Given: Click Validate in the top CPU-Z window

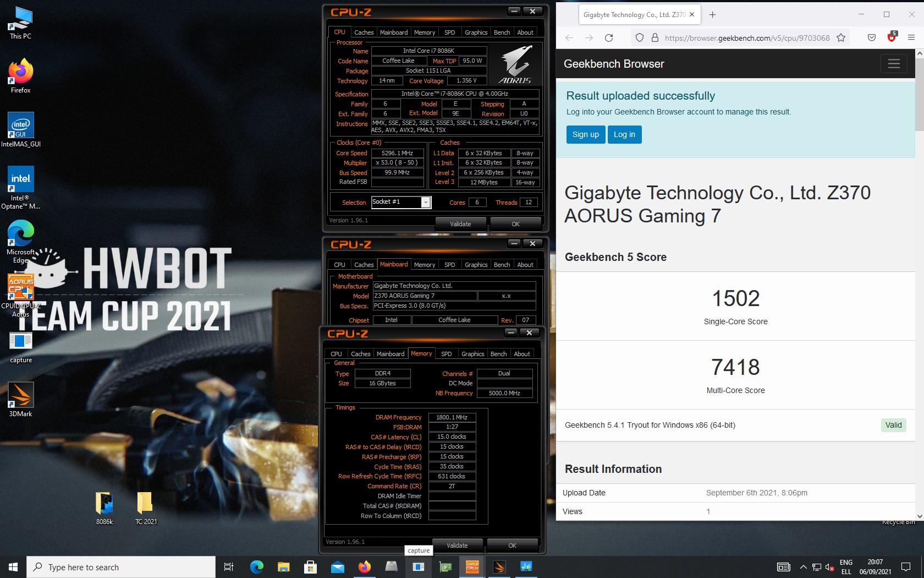Looking at the screenshot, I should coord(460,224).
